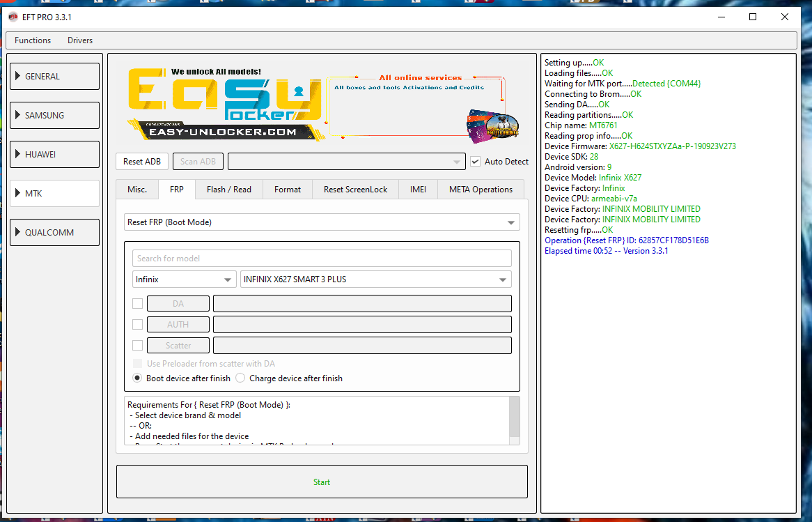The image size is (812, 522).
Task: Open the Reset ScreenLock tab
Action: [355, 189]
